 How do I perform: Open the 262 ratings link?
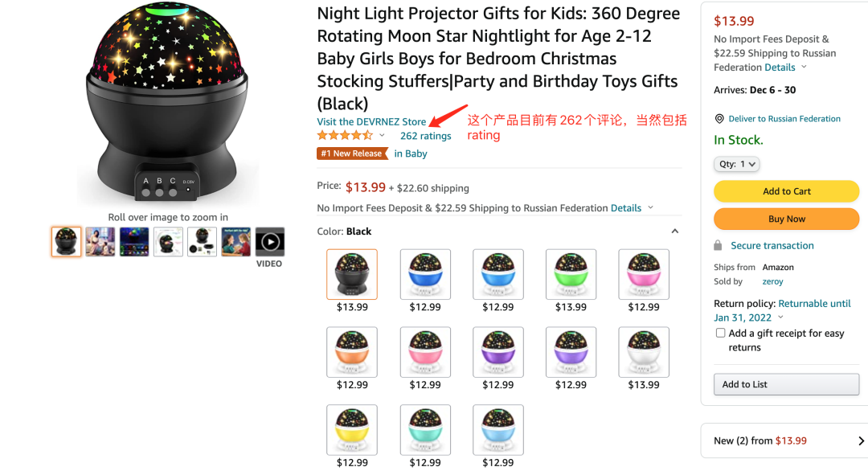click(425, 136)
